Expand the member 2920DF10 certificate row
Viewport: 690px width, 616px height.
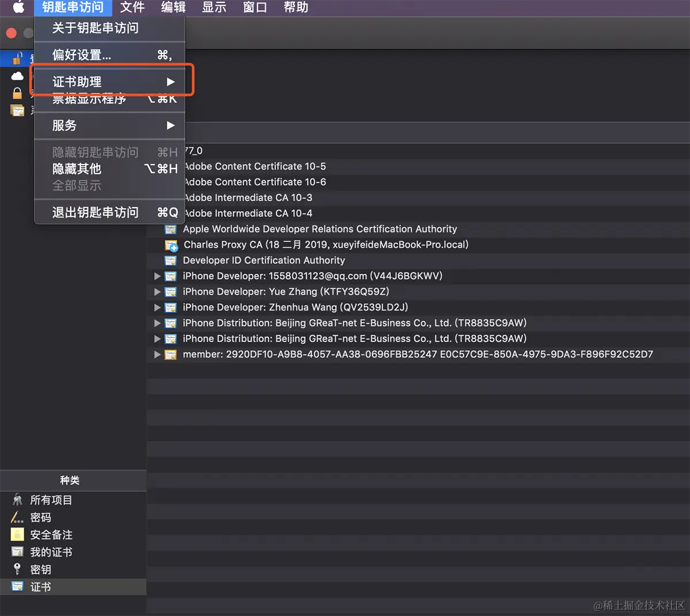click(x=157, y=354)
